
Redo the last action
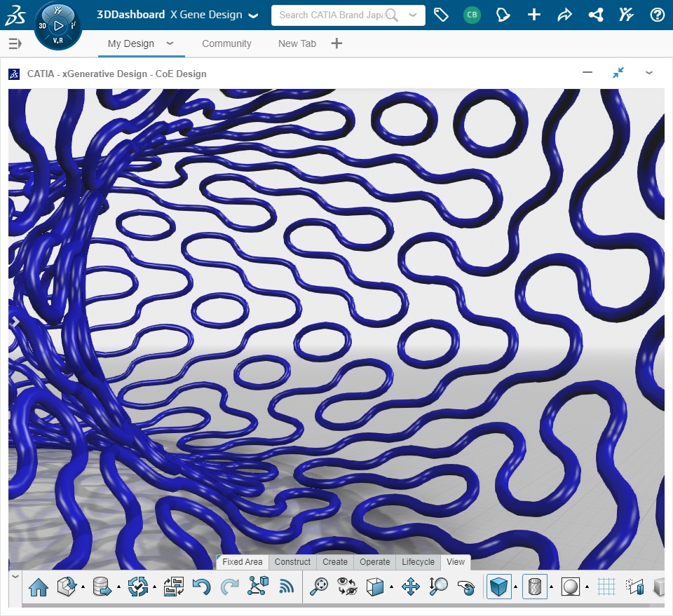tap(230, 587)
